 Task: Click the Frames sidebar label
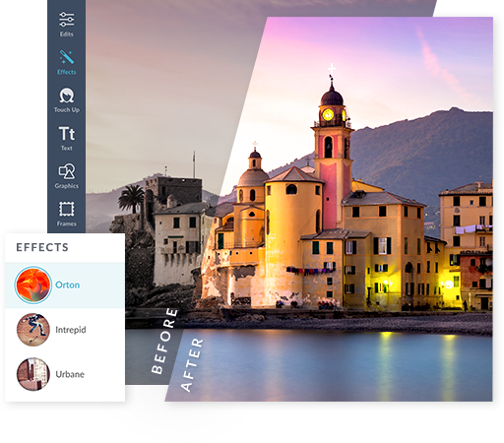coord(67,223)
